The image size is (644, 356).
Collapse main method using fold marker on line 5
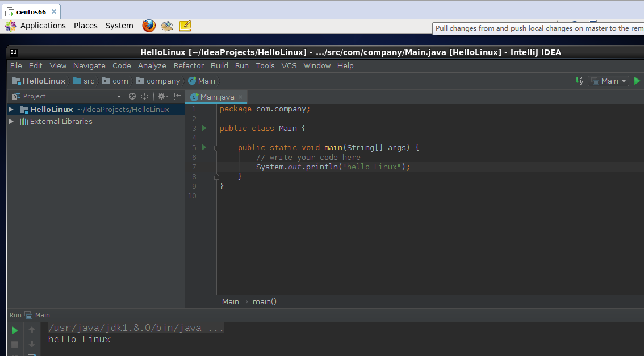[216, 148]
